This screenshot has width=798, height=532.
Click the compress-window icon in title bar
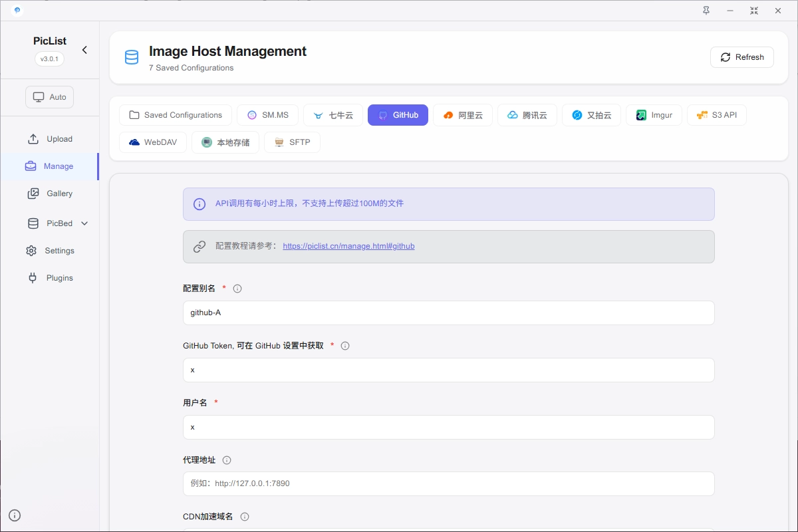(754, 11)
